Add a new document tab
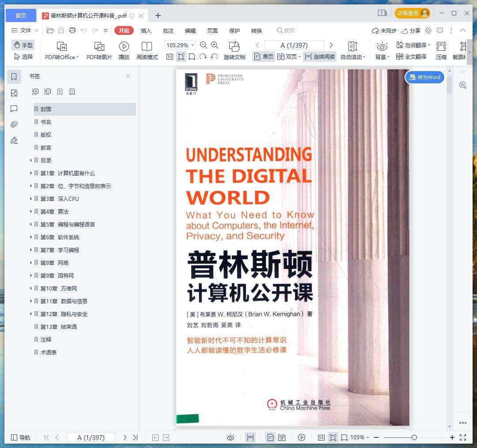 (158, 15)
